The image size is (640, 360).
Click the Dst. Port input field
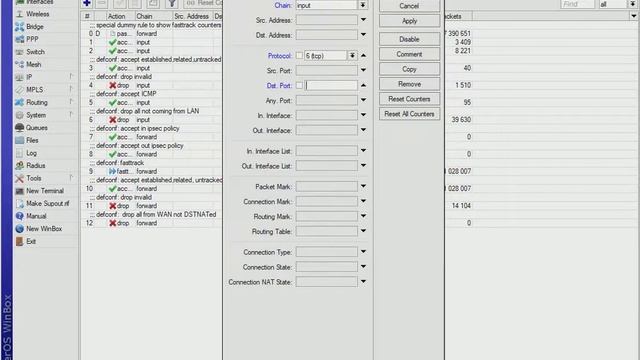[x=331, y=85]
